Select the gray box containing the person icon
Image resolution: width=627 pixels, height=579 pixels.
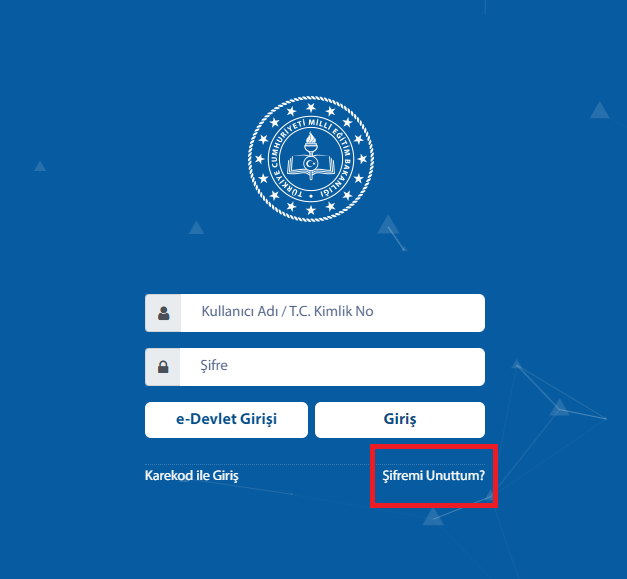163,313
